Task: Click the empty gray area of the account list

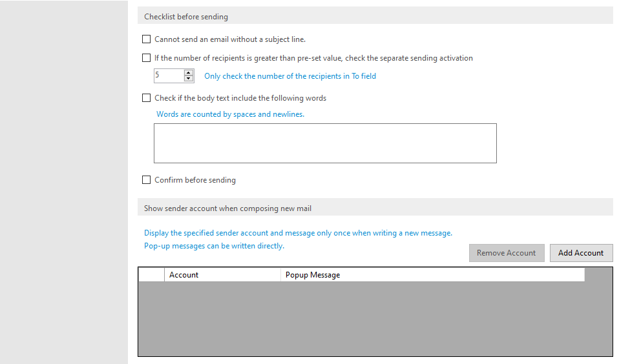Action: 375,319
